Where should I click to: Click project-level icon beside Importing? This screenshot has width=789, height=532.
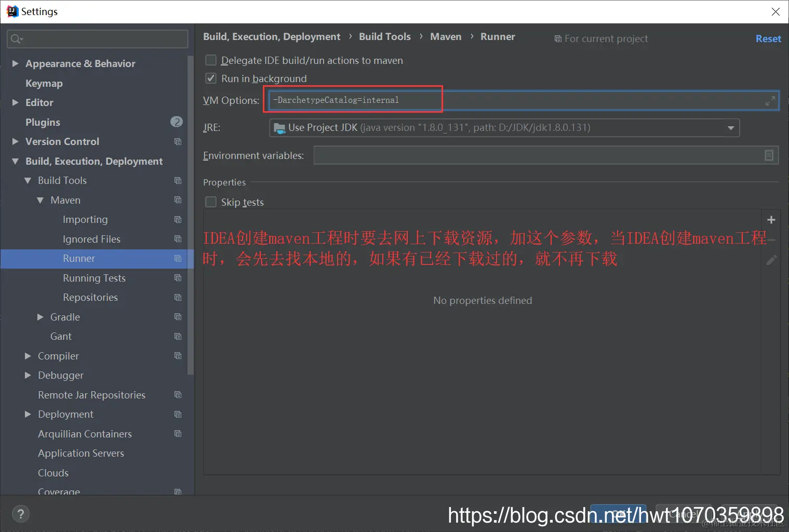tap(178, 220)
